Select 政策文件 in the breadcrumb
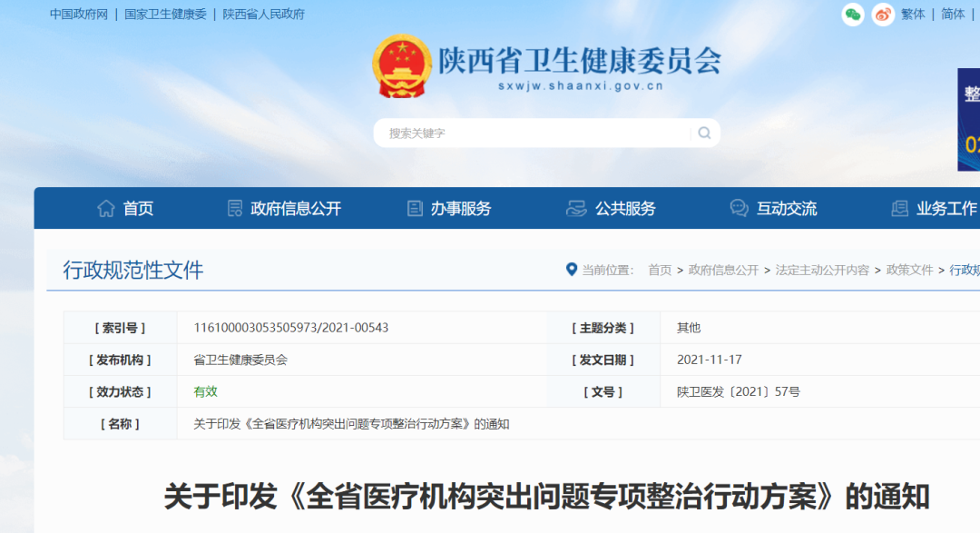 pos(909,271)
